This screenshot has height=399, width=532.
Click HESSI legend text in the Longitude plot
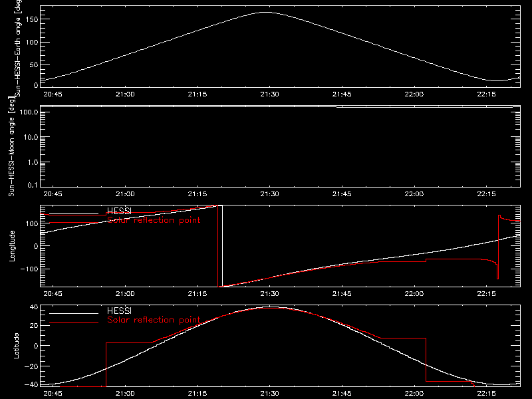119,211
